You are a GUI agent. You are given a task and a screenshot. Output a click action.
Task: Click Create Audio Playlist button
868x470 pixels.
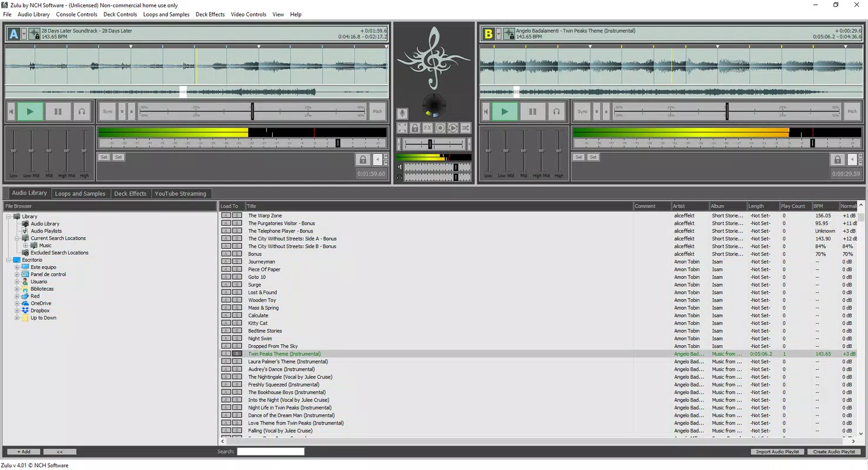834,452
